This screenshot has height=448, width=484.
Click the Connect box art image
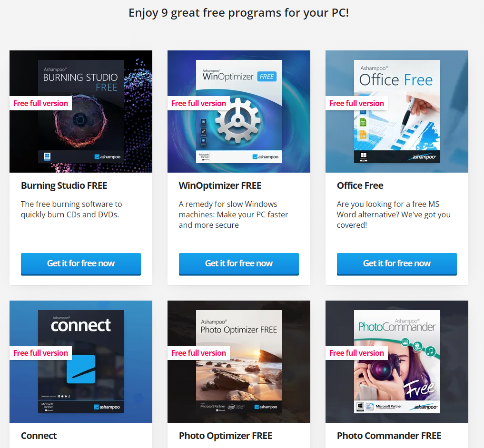tap(81, 361)
